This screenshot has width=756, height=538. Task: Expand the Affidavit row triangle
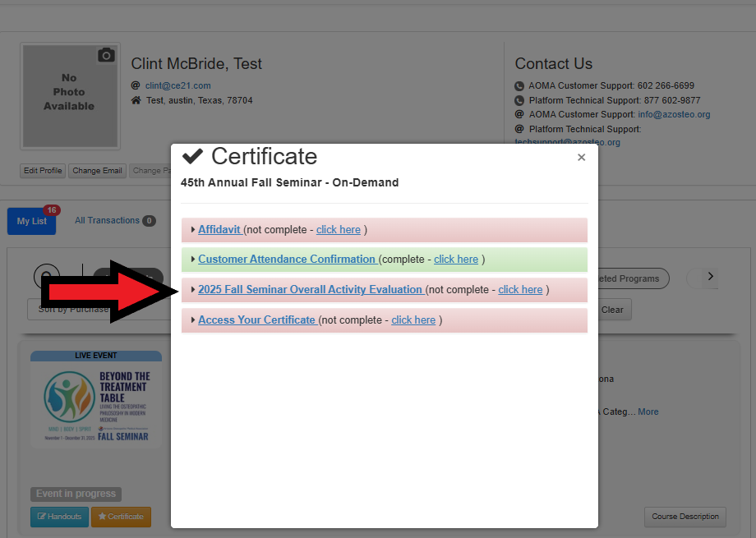point(193,230)
